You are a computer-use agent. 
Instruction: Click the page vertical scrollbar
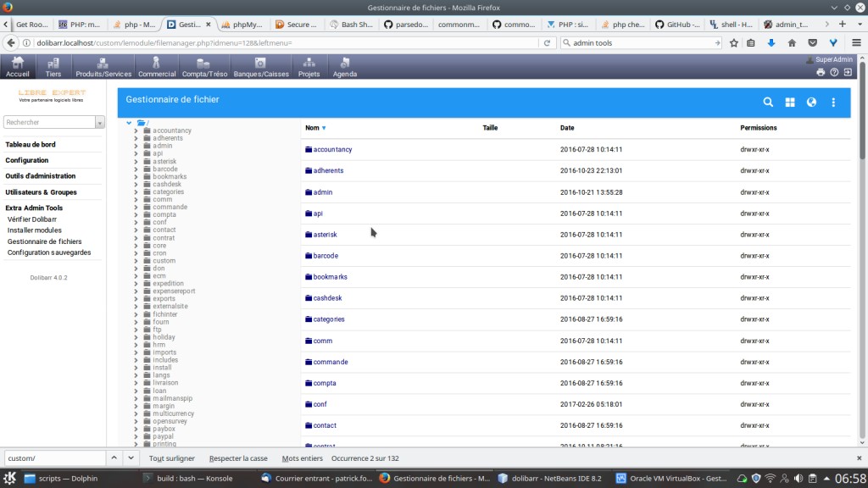tap(862, 111)
